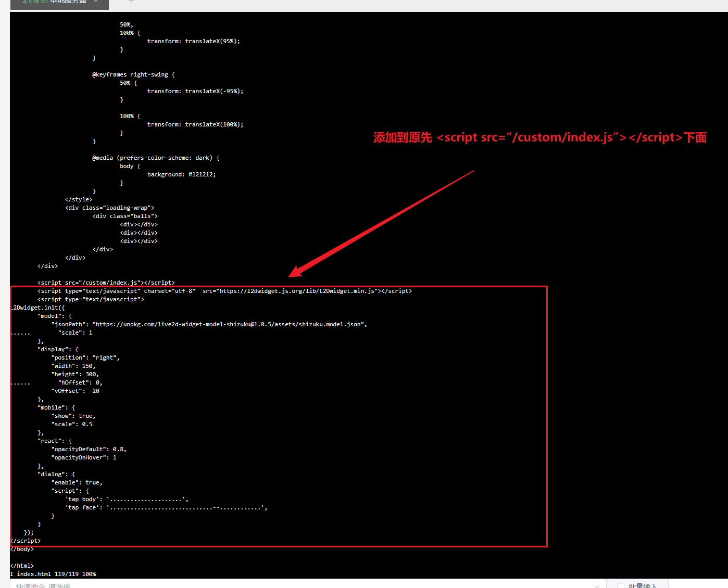Click the '"scale": 1' line
This screenshot has height=588, width=728.
click(76, 333)
